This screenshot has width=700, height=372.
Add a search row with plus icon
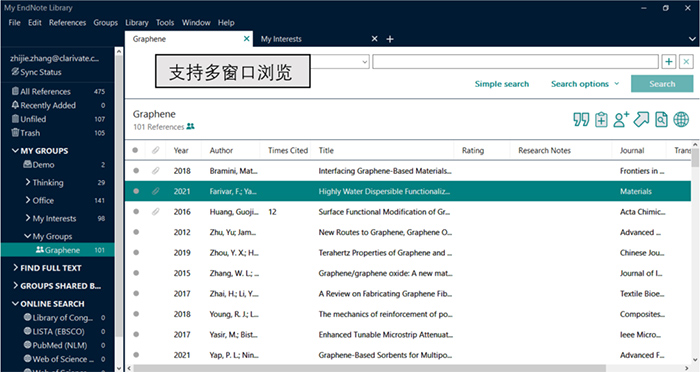click(x=668, y=62)
